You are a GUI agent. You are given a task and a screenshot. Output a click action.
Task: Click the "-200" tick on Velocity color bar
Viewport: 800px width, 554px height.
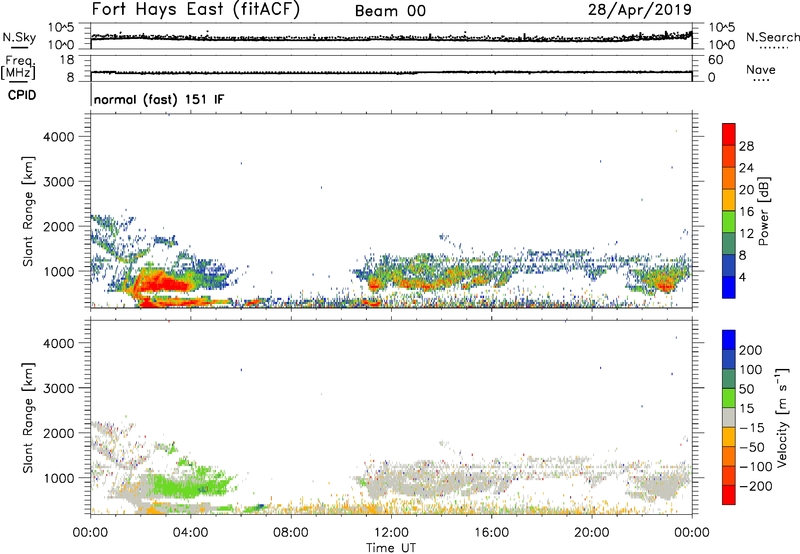(756, 486)
